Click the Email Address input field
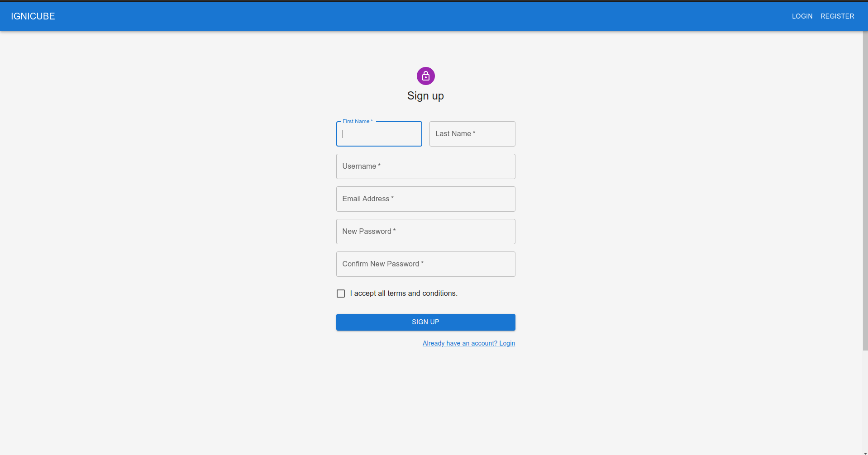 click(x=425, y=199)
